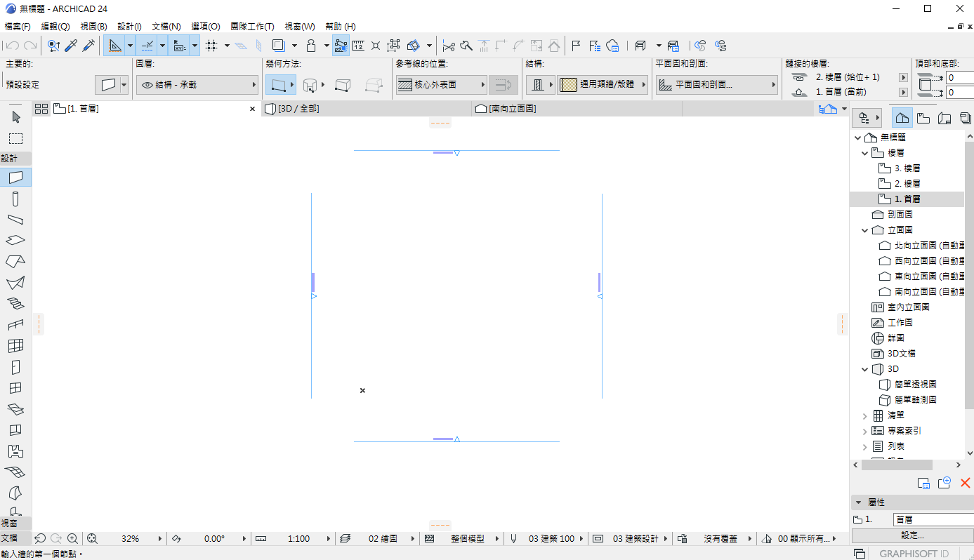The image size is (974, 560).
Task: Switch to the 3D / 全部 tab
Action: tap(365, 109)
